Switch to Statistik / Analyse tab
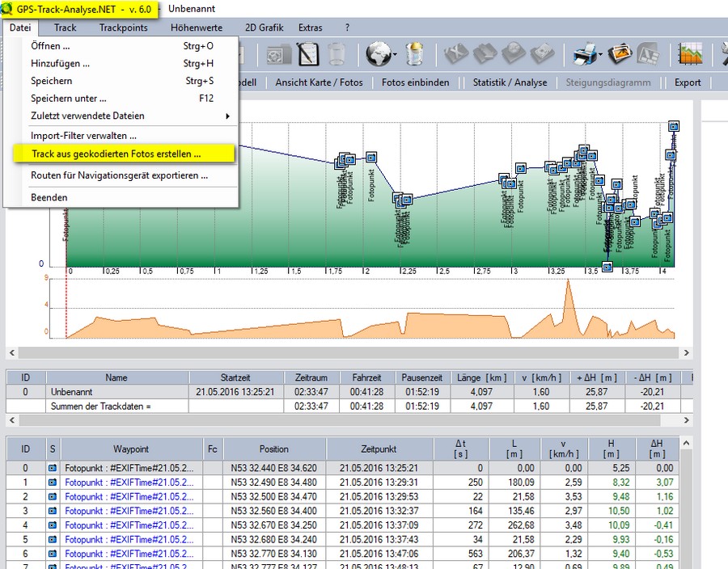The height and width of the screenshot is (569, 728). [510, 82]
